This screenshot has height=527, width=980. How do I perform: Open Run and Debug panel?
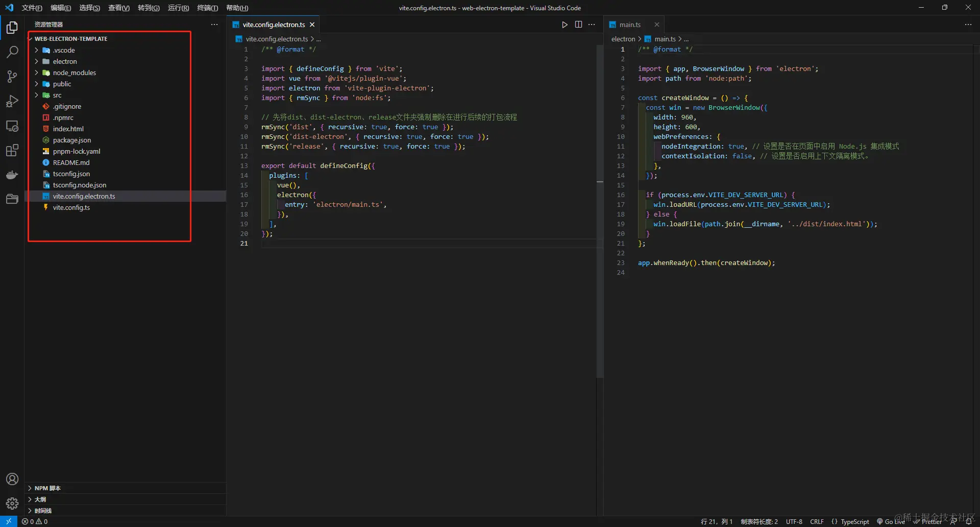click(12, 101)
